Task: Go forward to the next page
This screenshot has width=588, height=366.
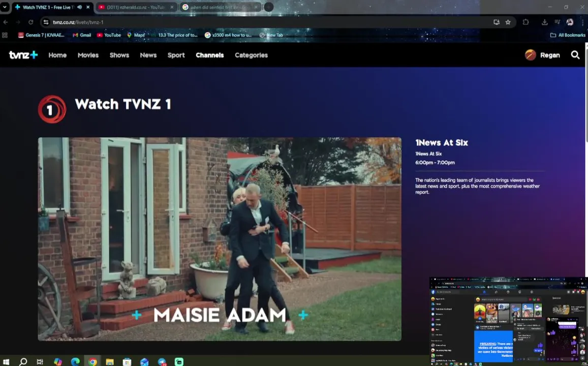Action: (18, 22)
